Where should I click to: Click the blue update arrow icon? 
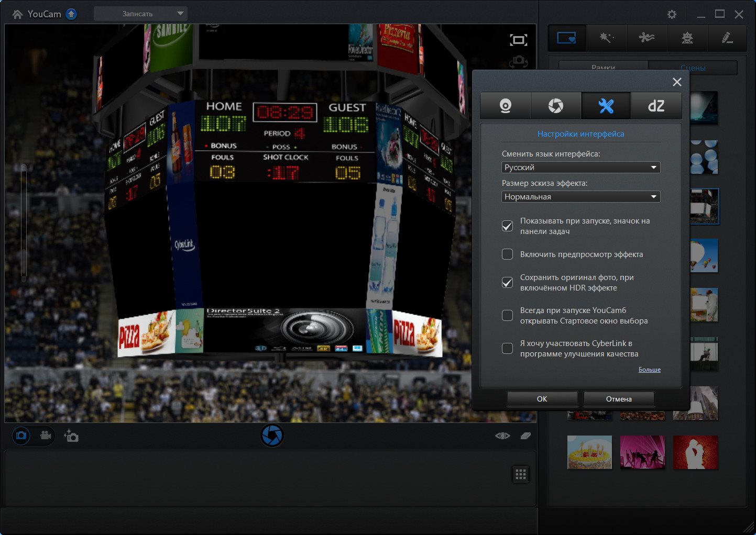pos(71,14)
